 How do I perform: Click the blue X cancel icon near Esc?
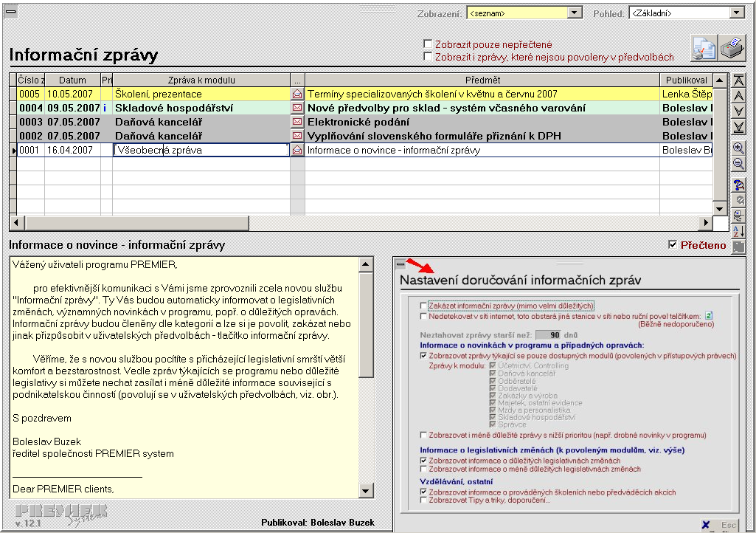point(706,525)
